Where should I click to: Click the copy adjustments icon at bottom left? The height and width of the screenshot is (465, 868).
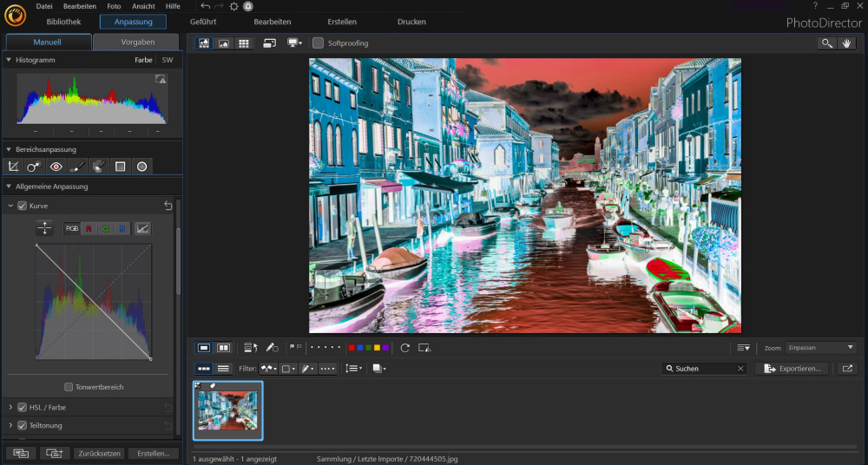21,454
